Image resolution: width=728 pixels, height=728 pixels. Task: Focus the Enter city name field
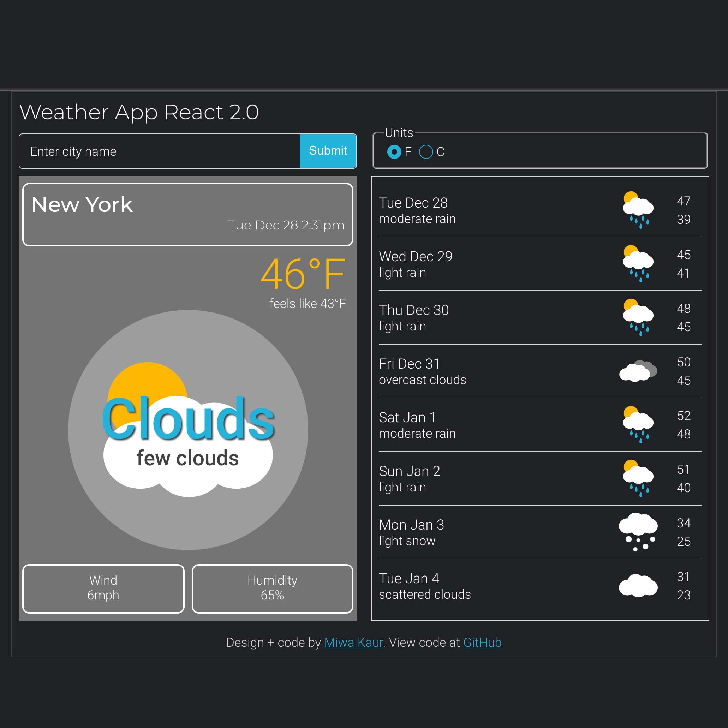pyautogui.click(x=159, y=151)
